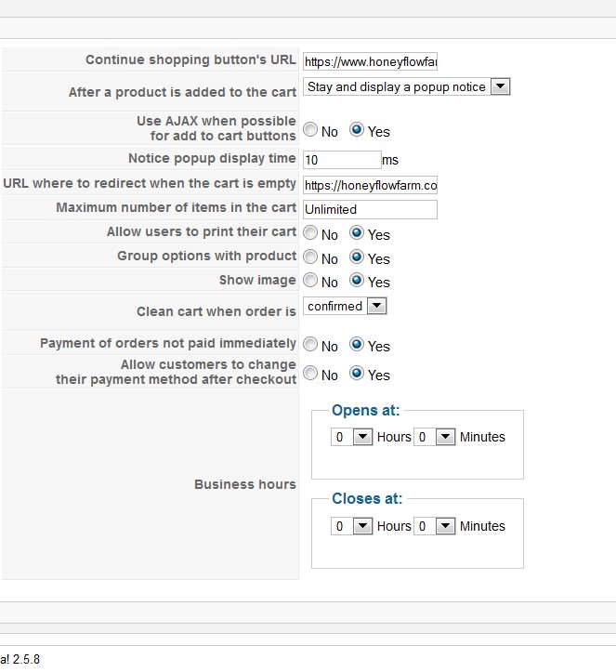Click the Notice popup display time field

pyautogui.click(x=342, y=160)
